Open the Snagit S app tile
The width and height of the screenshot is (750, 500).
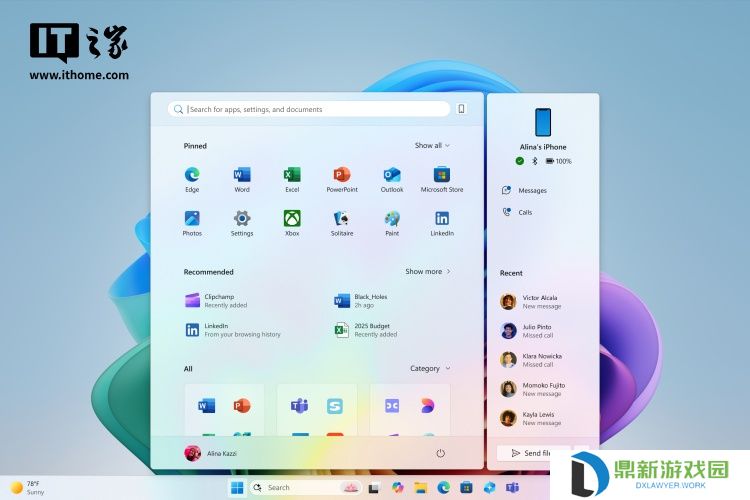pyautogui.click(x=335, y=406)
